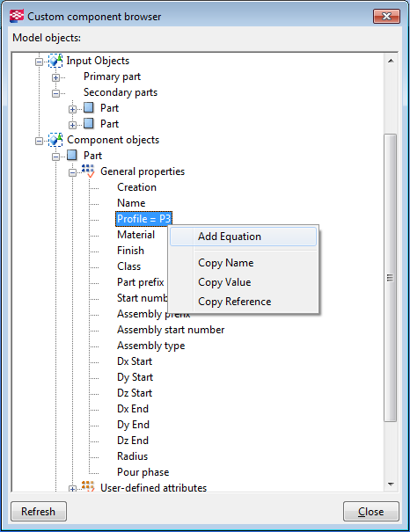Expand the first Part under Secondary parts
The height and width of the screenshot is (532, 410).
coord(72,109)
